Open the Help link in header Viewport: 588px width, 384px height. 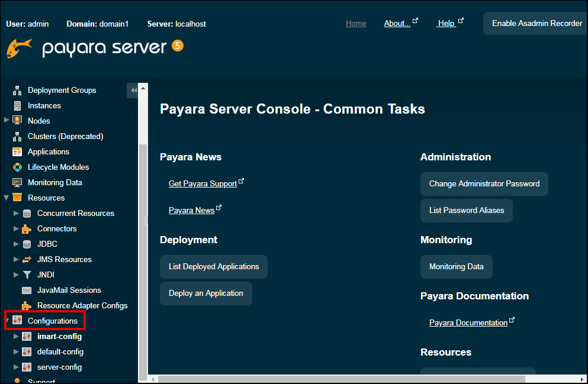(446, 24)
